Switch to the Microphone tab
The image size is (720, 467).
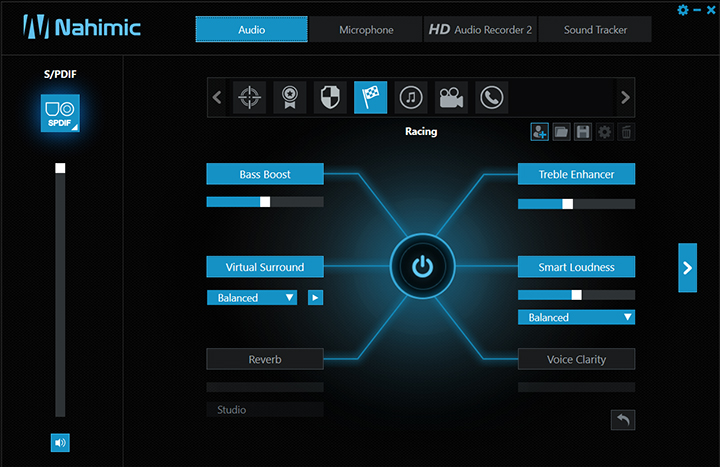pos(366,29)
